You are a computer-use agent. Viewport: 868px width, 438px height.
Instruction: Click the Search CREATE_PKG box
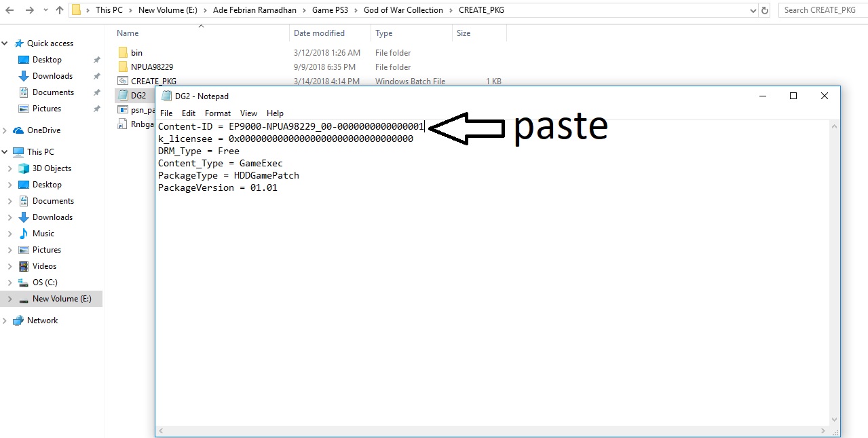[823, 10]
